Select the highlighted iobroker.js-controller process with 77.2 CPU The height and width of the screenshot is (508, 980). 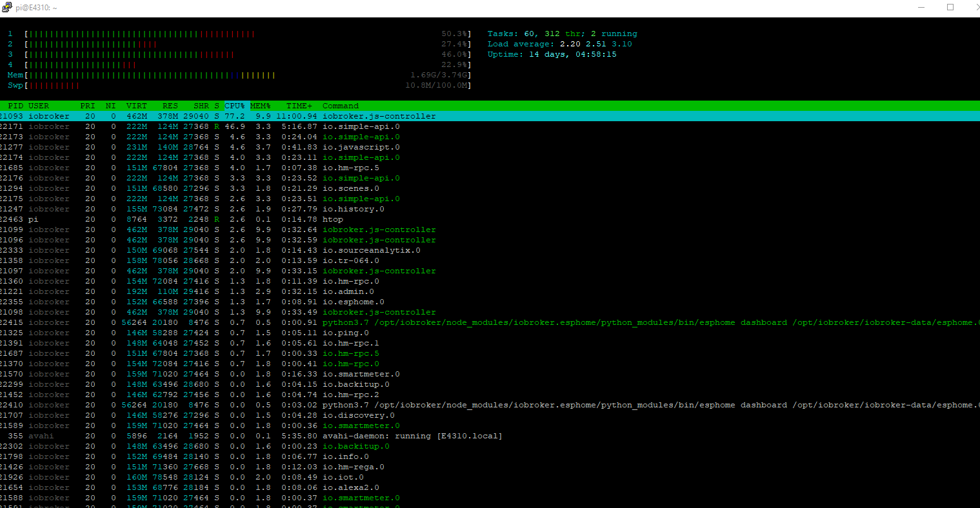coord(490,116)
